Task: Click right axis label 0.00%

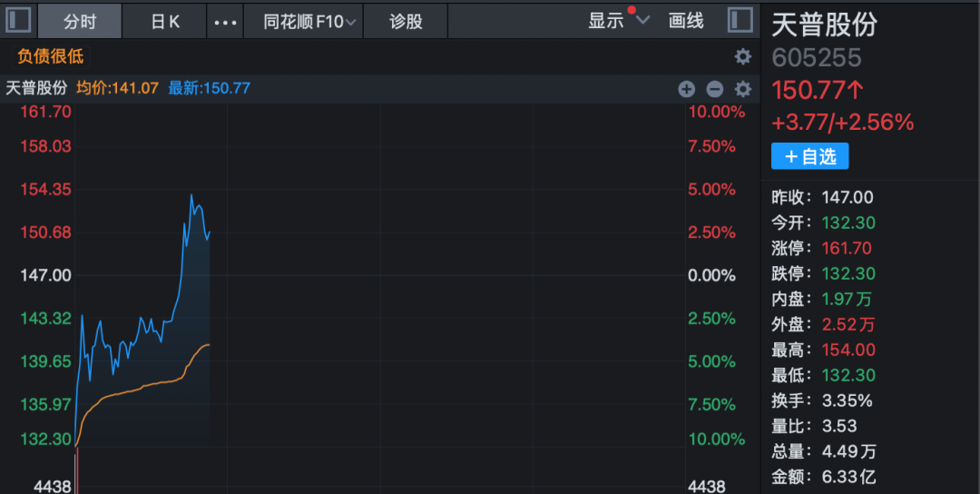Action: pyautogui.click(x=711, y=275)
